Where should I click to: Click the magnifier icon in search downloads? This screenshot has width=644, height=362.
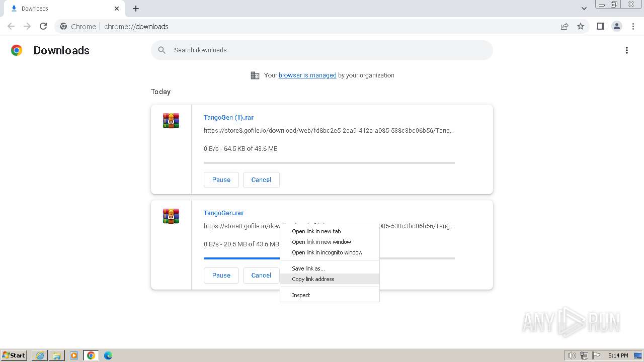point(162,50)
